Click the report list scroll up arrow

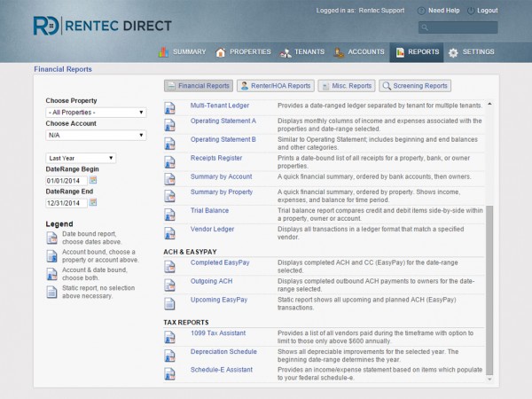tap(489, 104)
